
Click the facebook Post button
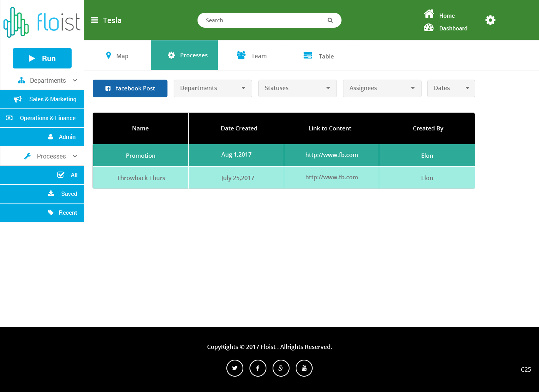[130, 88]
